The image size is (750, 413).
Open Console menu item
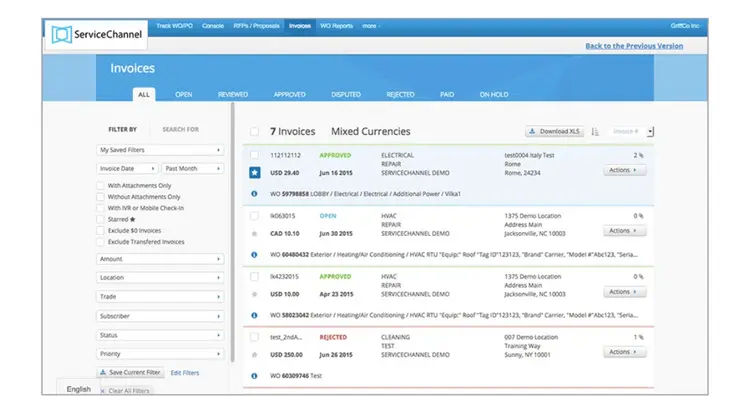pyautogui.click(x=213, y=26)
